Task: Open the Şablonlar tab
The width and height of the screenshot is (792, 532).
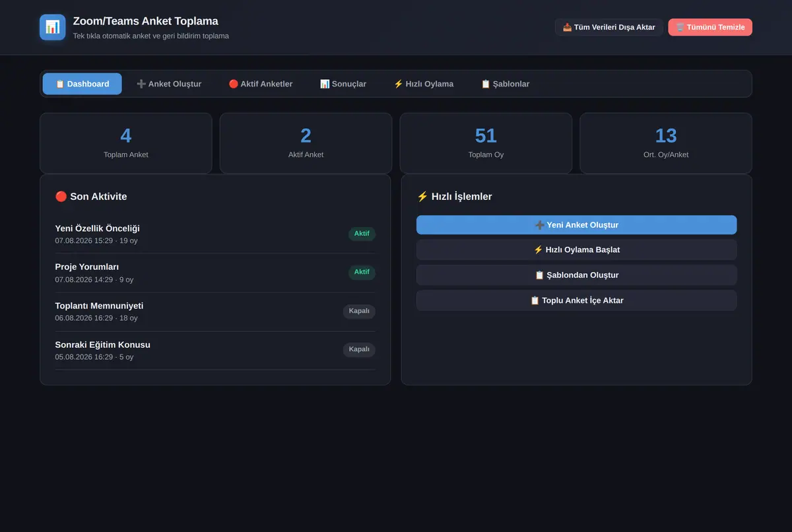Action: (505, 84)
